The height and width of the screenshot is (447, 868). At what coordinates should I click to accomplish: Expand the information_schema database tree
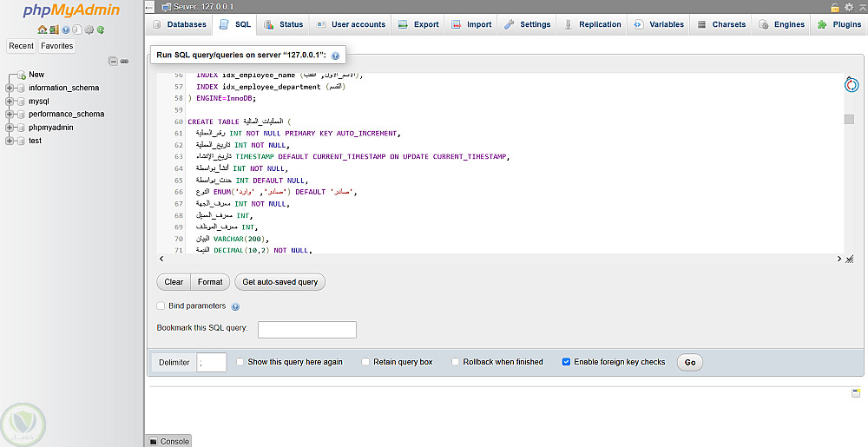coord(10,88)
